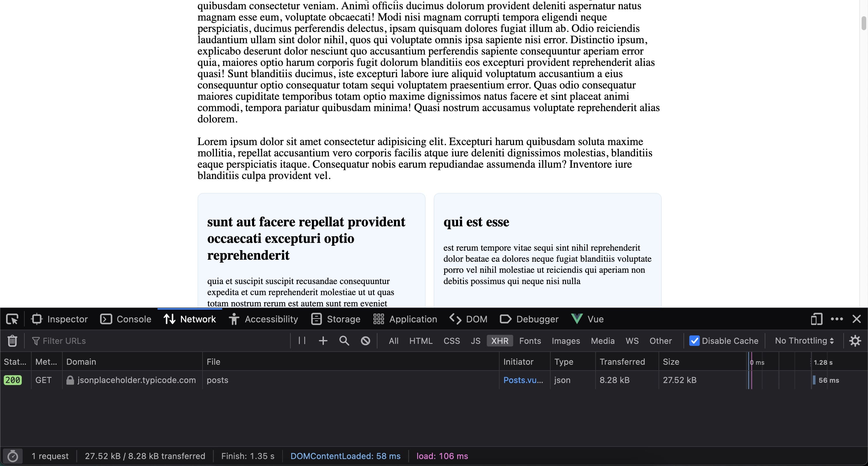Open request blocking icon
Screen dimensions: 868x466
click(365, 341)
